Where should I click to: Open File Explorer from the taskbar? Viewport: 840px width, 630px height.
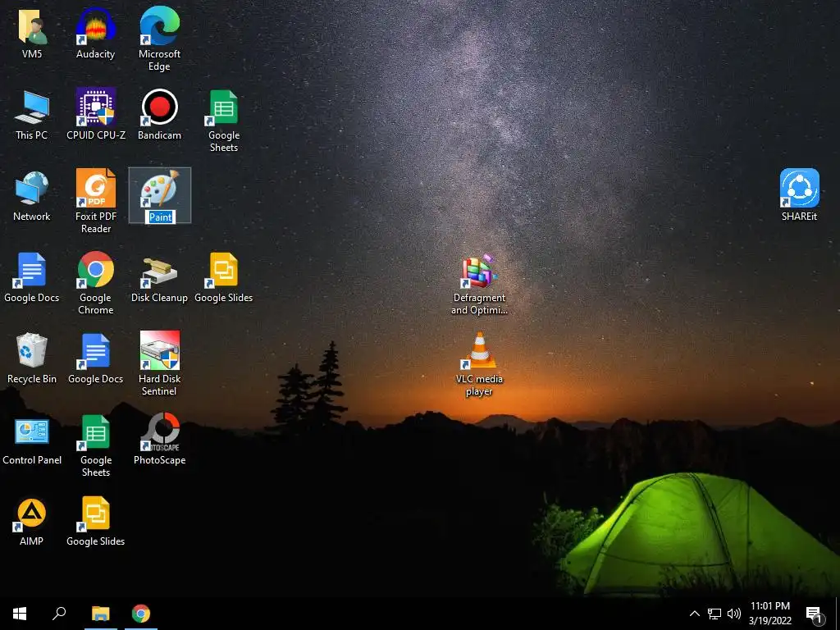101,614
